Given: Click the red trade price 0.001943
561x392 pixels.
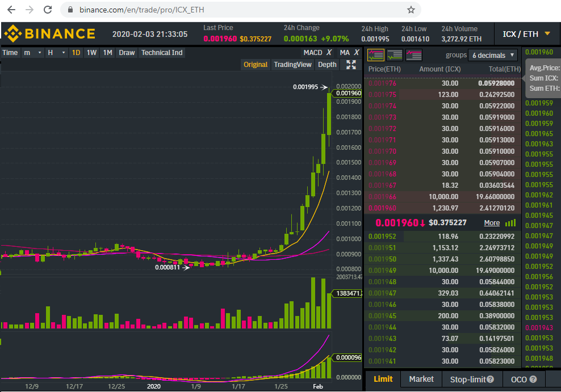Looking at the screenshot, I should [539, 328].
